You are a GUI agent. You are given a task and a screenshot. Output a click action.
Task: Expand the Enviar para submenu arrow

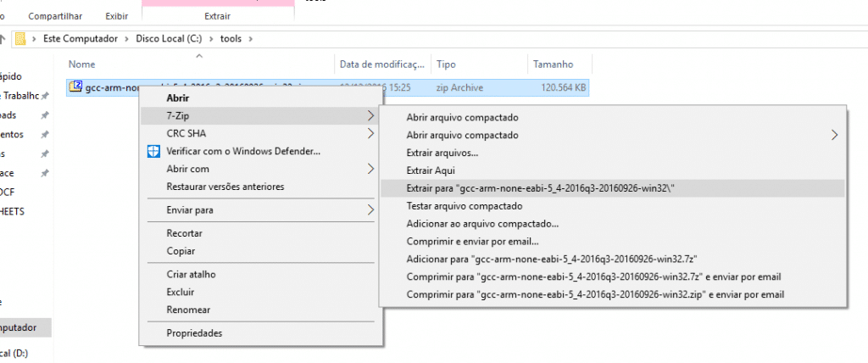(x=370, y=209)
